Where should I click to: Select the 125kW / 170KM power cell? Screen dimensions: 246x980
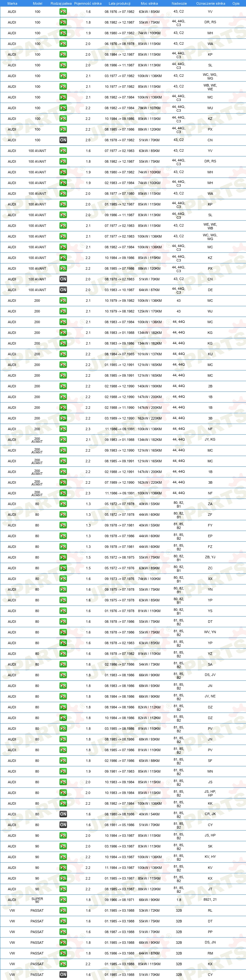(149, 311)
